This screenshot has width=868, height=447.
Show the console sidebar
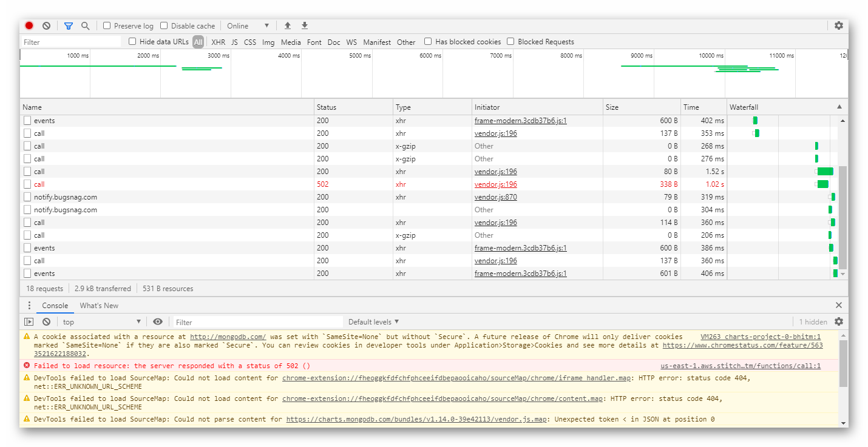tap(29, 322)
